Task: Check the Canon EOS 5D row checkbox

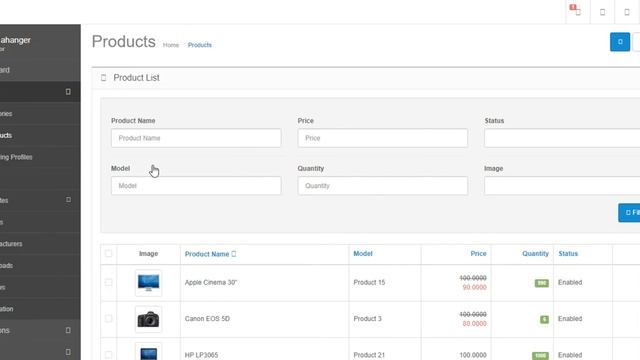Action: [108, 318]
